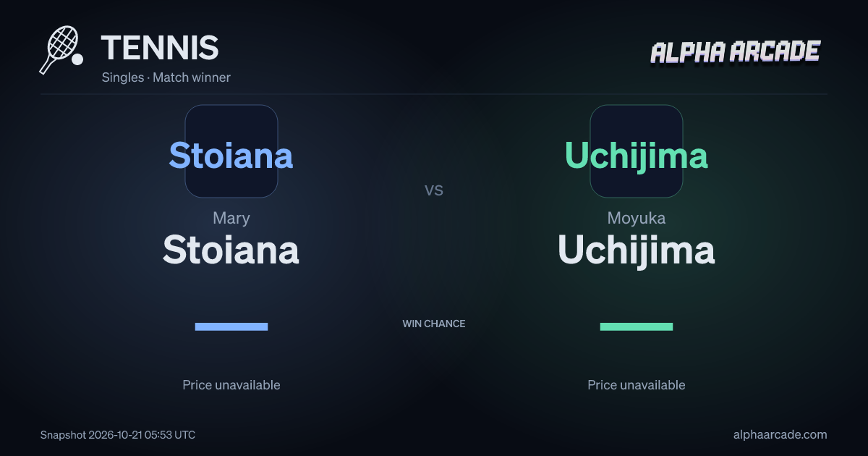The width and height of the screenshot is (868, 456).
Task: Click the green Uchijima win chance bar
Action: pyautogui.click(x=637, y=326)
